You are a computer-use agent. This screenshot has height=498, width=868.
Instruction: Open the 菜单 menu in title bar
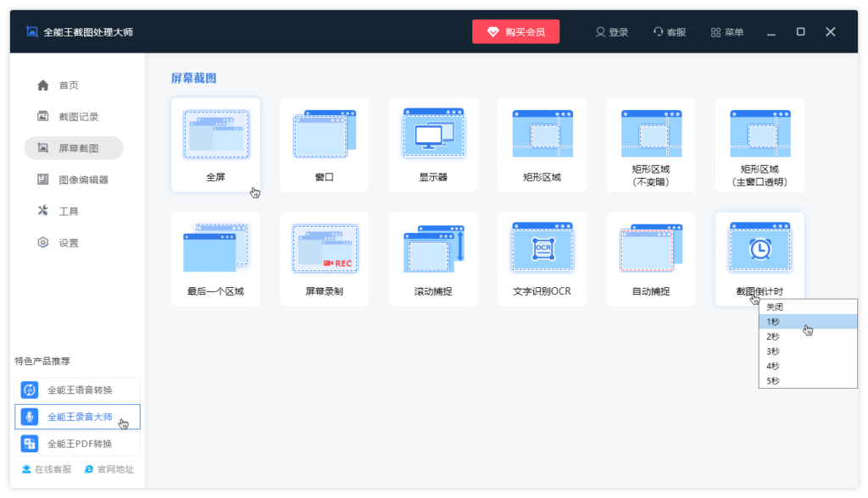(726, 32)
